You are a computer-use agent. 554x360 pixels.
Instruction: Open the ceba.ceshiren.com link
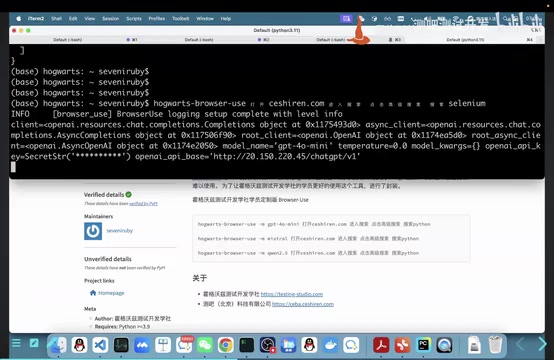tap(303, 304)
